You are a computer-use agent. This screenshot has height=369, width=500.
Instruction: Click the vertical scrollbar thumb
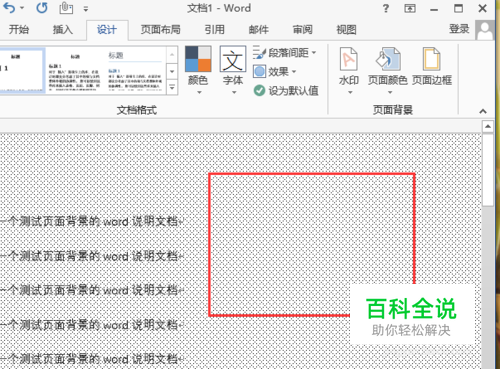click(x=488, y=170)
